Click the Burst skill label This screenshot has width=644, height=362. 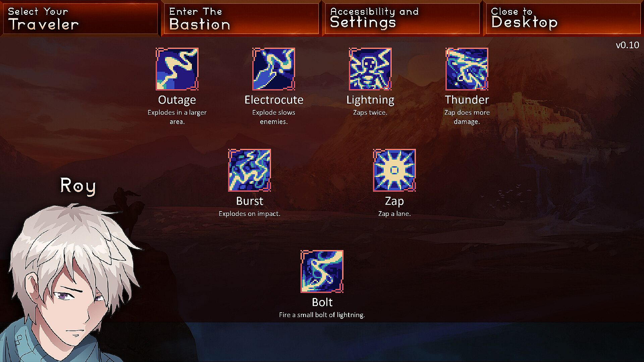pyautogui.click(x=250, y=201)
